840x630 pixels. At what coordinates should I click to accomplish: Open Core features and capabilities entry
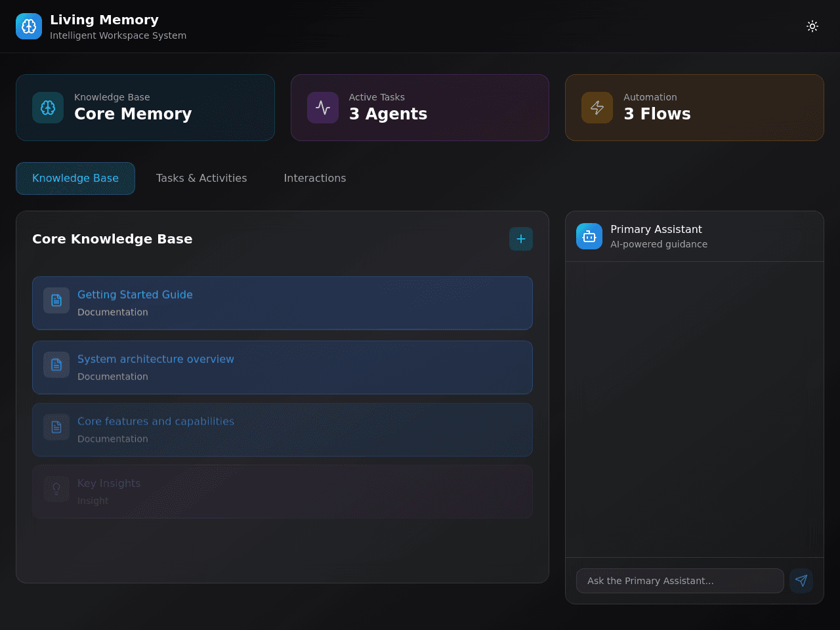[282, 430]
